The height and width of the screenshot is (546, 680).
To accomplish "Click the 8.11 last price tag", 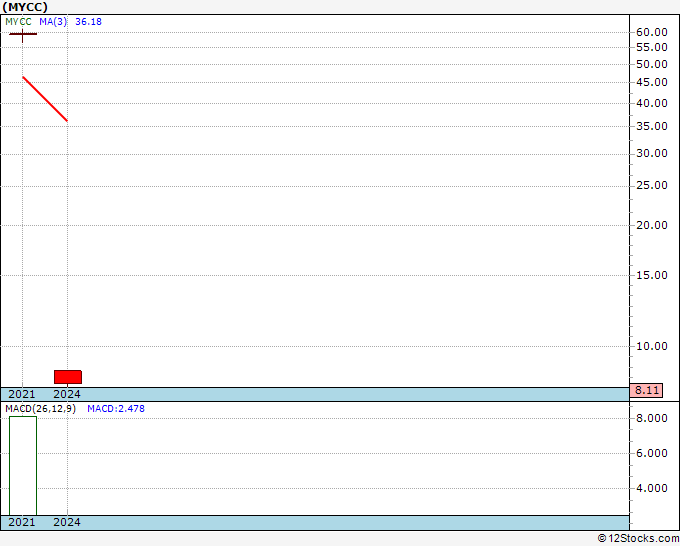I will (646, 390).
